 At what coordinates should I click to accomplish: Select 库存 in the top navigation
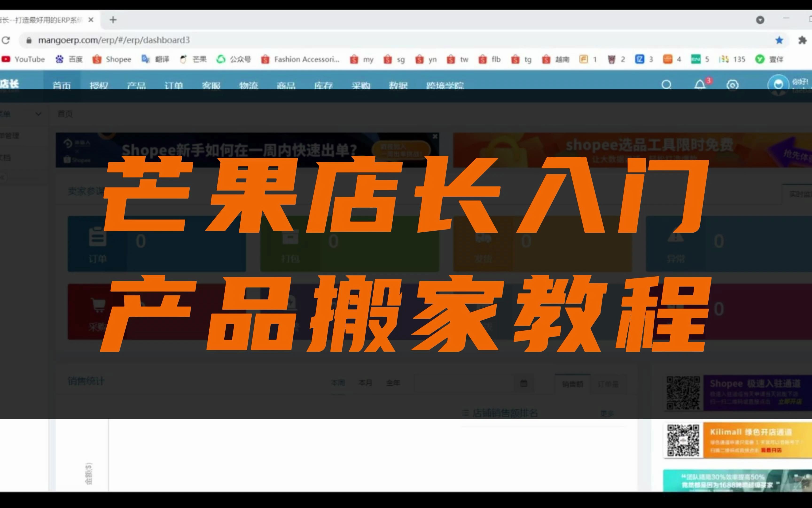click(324, 86)
